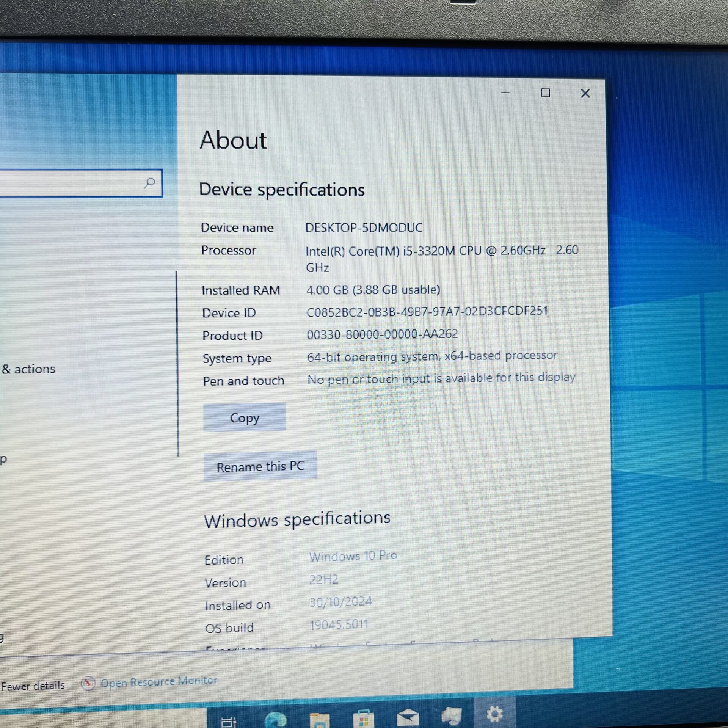Open the Mail app icon
728x728 pixels.
[x=408, y=717]
